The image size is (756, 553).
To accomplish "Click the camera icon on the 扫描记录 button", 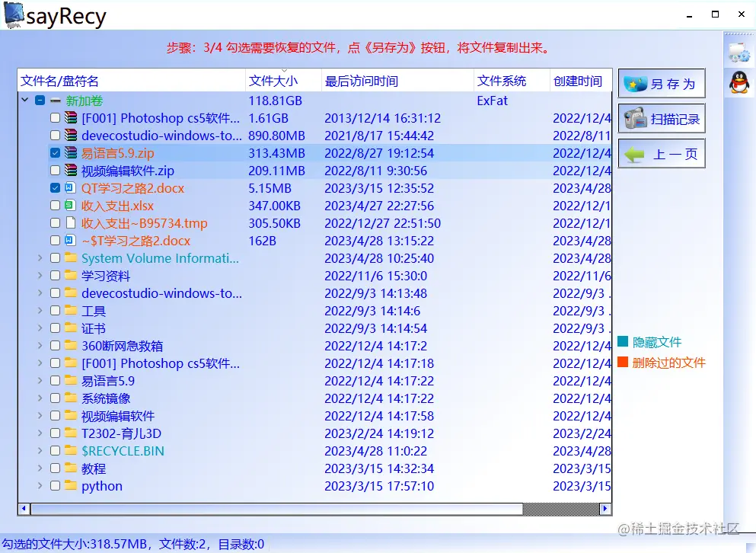I will pos(636,118).
